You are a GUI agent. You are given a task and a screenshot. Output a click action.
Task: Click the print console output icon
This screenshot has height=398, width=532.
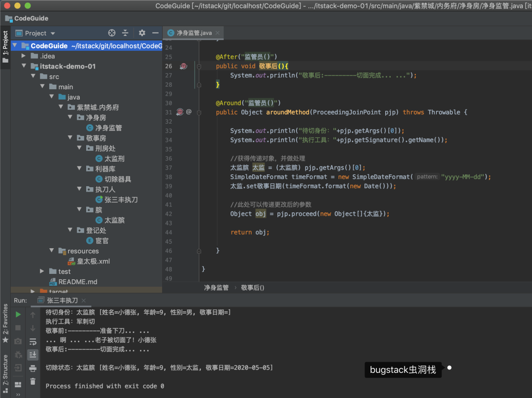pyautogui.click(x=33, y=368)
